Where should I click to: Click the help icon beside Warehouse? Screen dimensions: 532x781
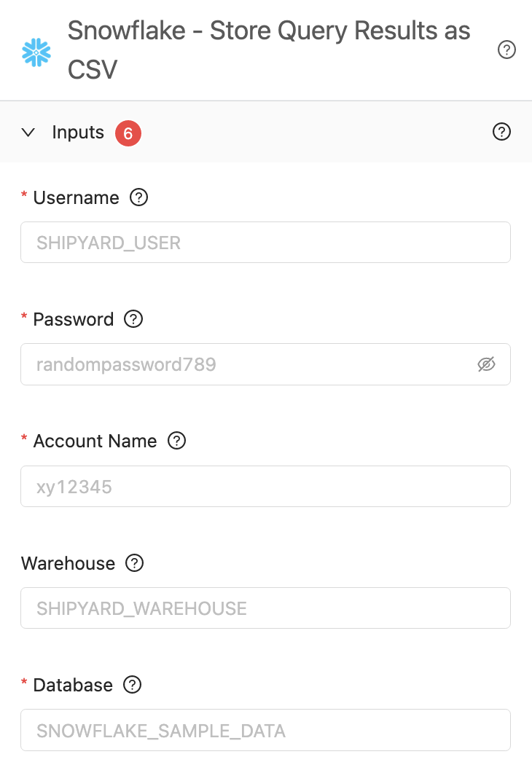(135, 563)
